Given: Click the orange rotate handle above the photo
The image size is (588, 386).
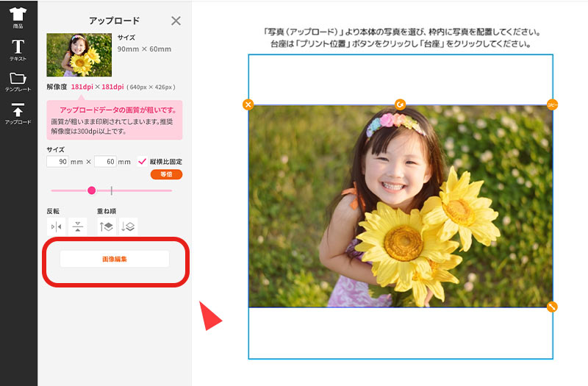Looking at the screenshot, I should pyautogui.click(x=401, y=104).
